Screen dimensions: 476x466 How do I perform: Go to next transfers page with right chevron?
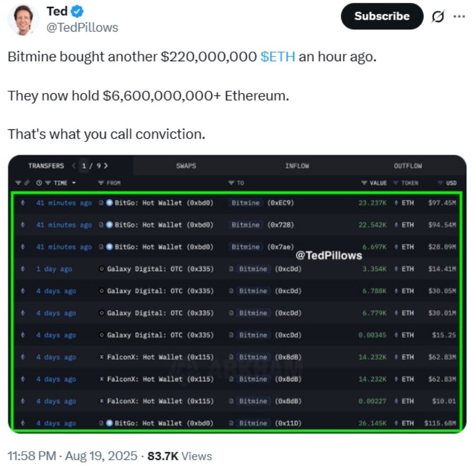(106, 166)
